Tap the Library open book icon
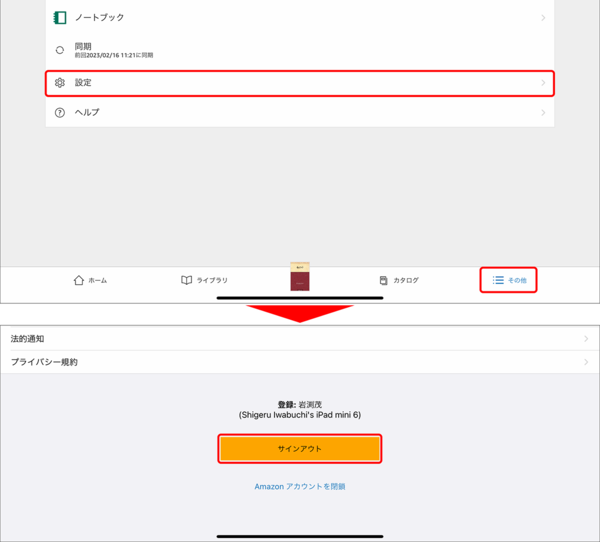The height and width of the screenshot is (542, 600). coord(186,280)
